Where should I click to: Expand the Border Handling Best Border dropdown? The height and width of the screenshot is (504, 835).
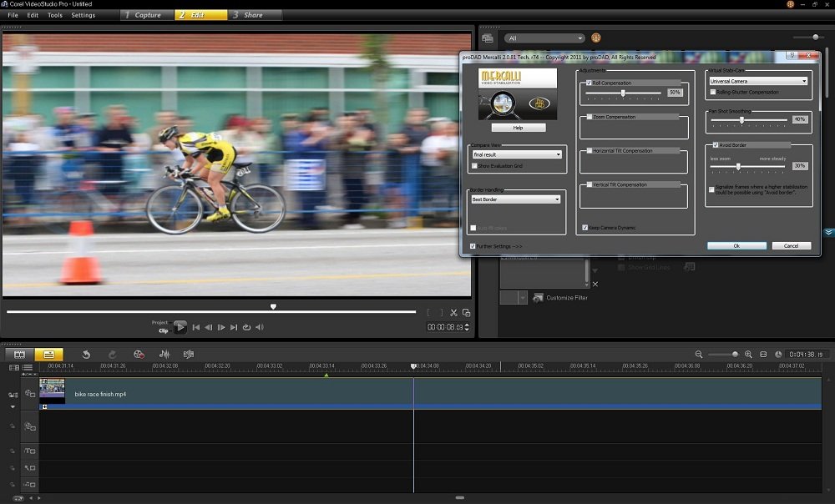[516, 199]
